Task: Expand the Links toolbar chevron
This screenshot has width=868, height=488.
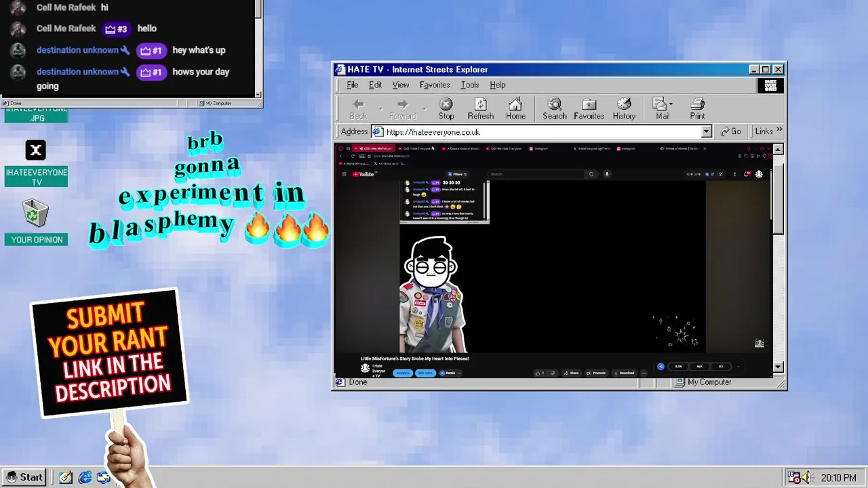Action: [x=779, y=130]
